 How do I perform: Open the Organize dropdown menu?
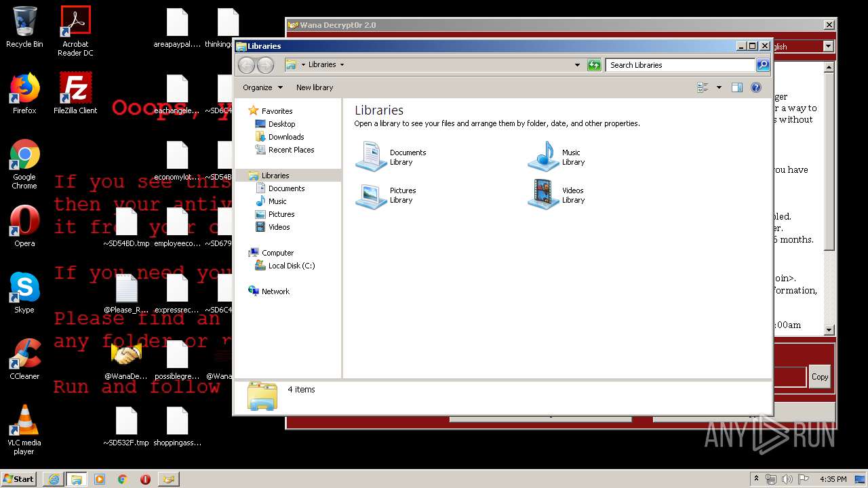point(263,87)
